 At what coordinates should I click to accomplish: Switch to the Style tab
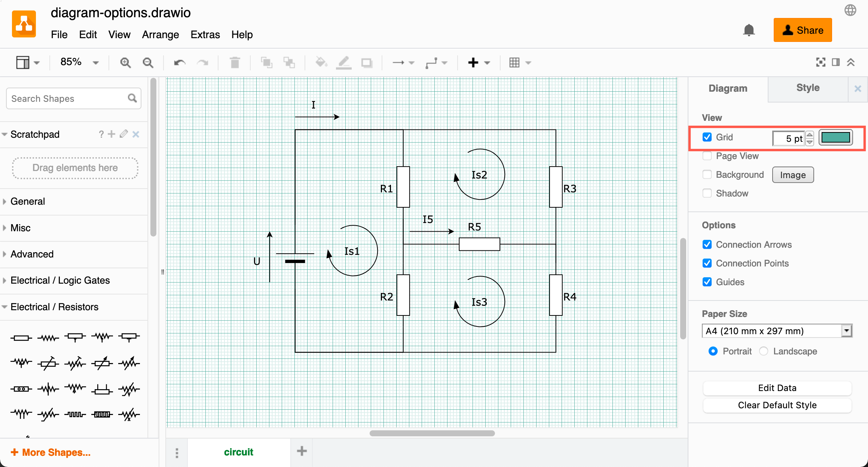808,88
